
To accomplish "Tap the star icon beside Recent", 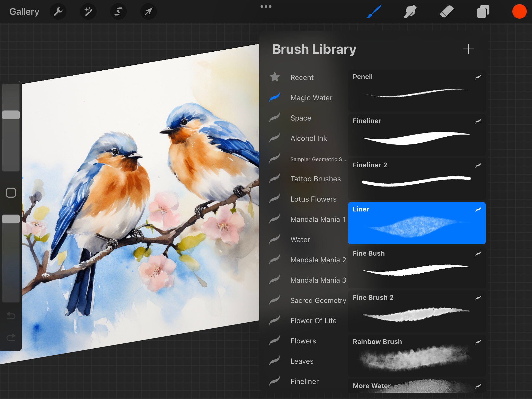I will click(275, 77).
